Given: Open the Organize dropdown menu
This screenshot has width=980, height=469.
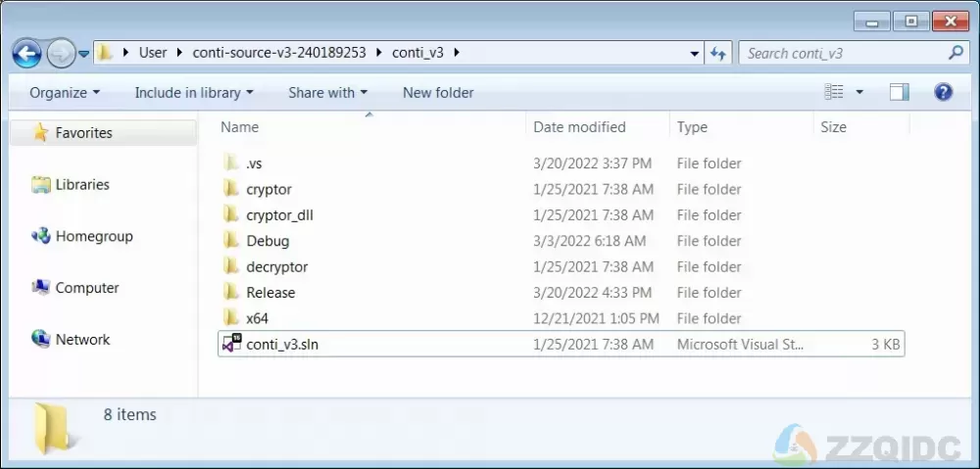Looking at the screenshot, I should click(x=65, y=92).
